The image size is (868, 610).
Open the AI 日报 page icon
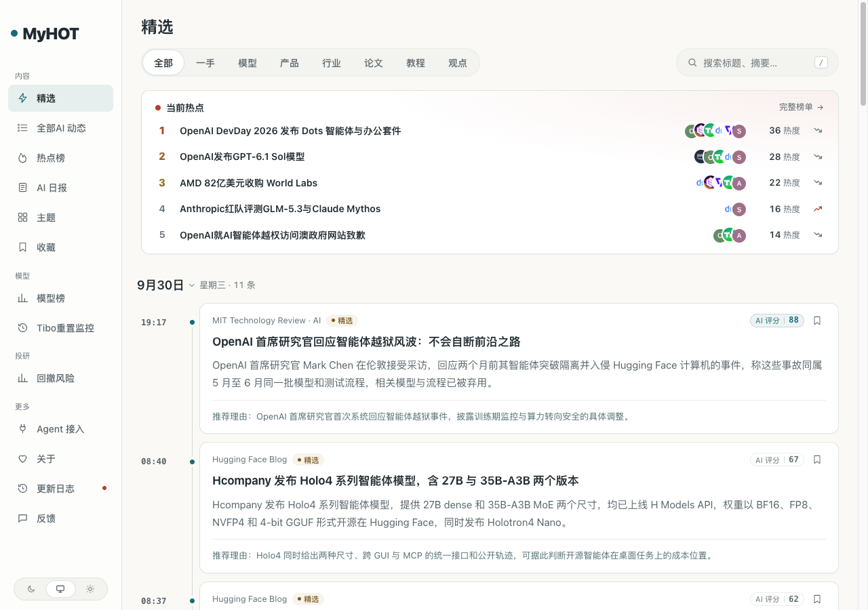point(22,188)
